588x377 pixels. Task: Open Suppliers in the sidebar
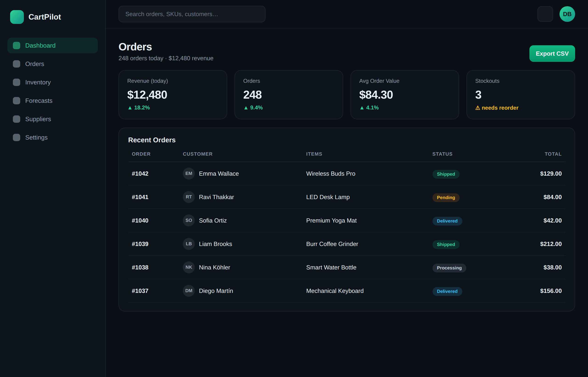(53, 119)
